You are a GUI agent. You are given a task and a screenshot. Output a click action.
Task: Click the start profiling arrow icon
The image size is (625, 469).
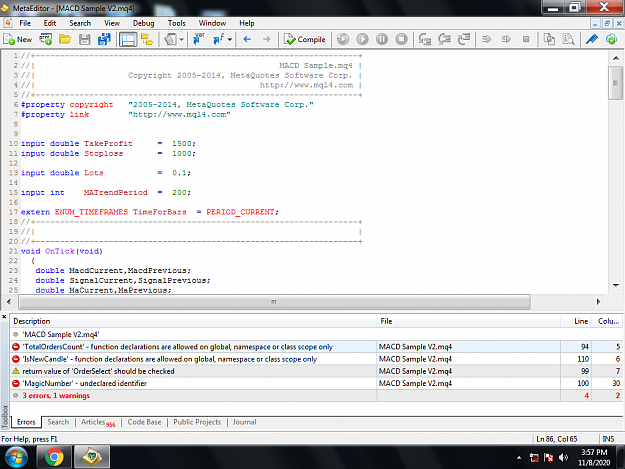(486, 39)
